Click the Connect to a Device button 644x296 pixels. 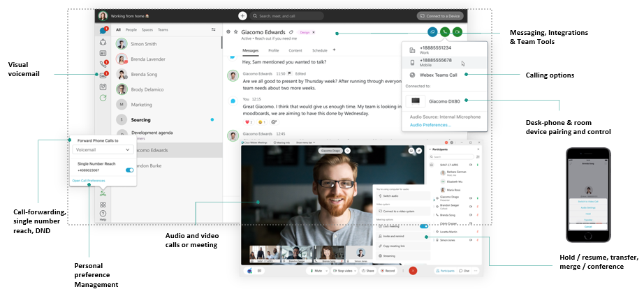(x=439, y=15)
